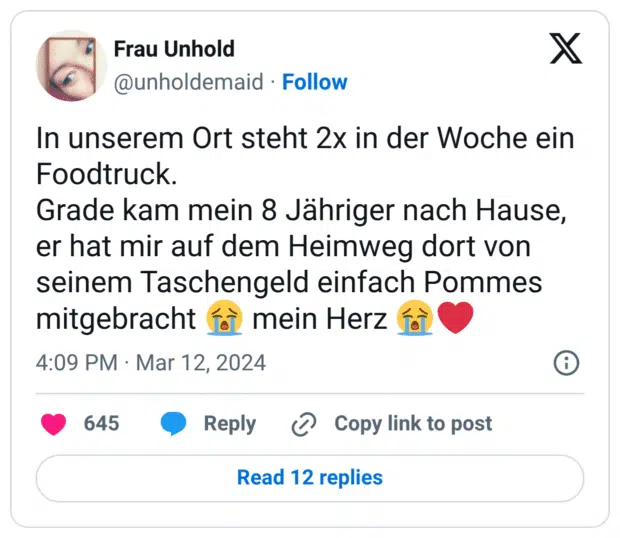Open the Twitter info circle icon

tap(566, 362)
